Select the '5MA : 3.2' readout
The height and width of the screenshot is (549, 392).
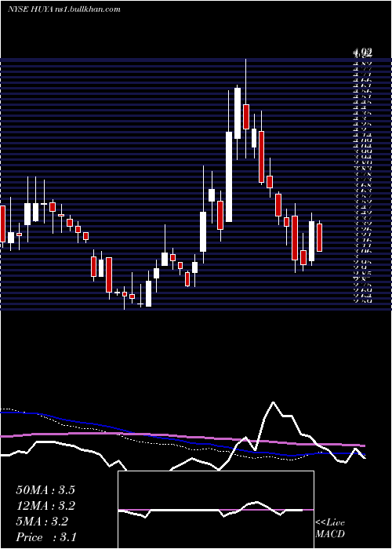[x=42, y=522]
